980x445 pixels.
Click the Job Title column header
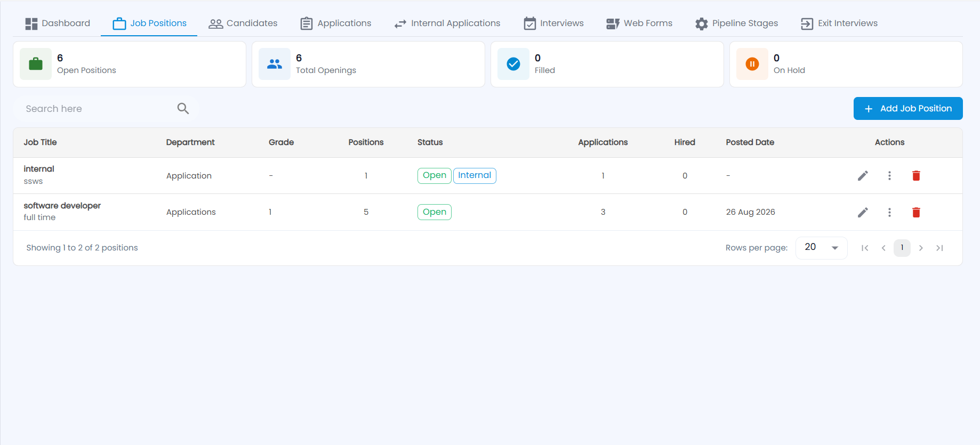[x=40, y=142]
